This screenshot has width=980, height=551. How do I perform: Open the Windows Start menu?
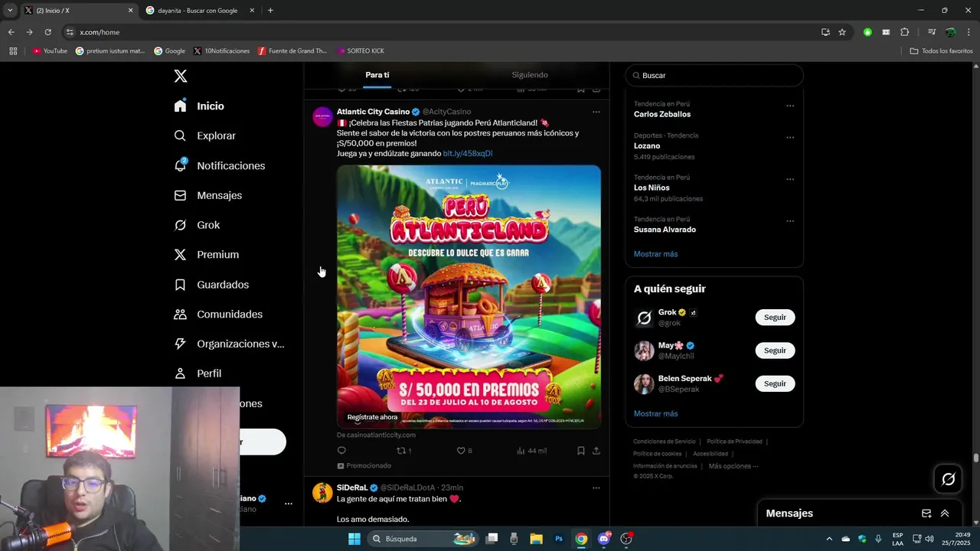pos(354,539)
